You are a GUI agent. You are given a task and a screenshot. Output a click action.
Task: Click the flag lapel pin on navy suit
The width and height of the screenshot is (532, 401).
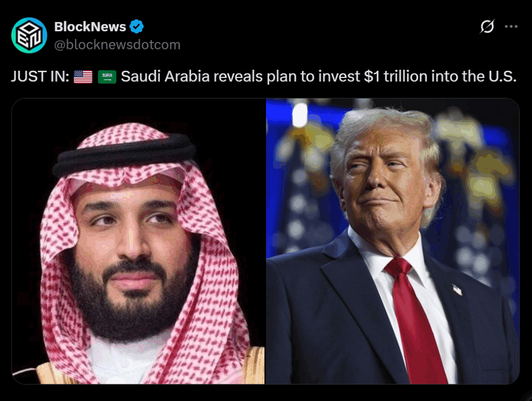pyautogui.click(x=457, y=289)
